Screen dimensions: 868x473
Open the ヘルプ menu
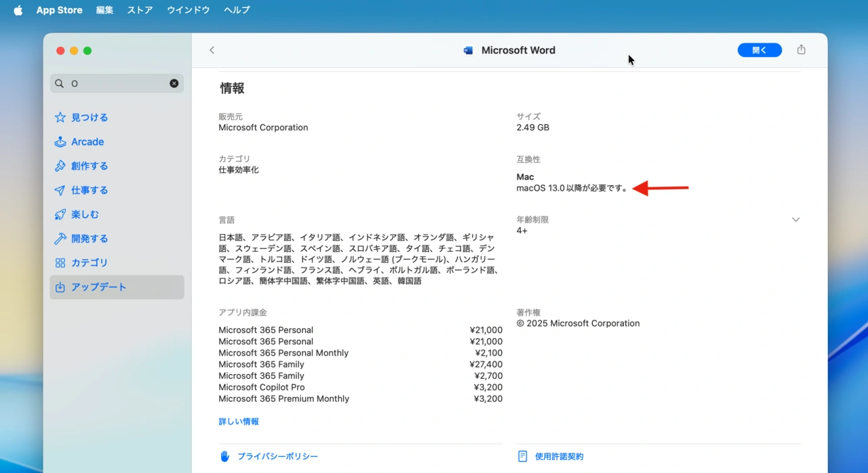(236, 10)
